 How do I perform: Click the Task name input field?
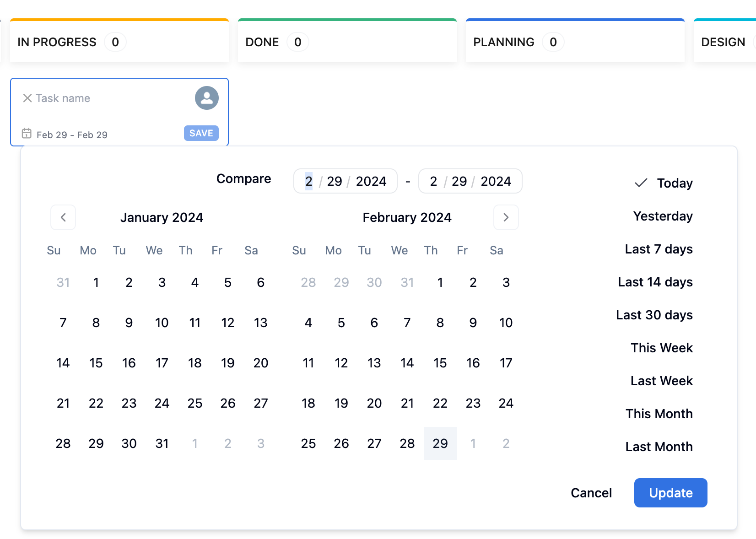click(110, 98)
